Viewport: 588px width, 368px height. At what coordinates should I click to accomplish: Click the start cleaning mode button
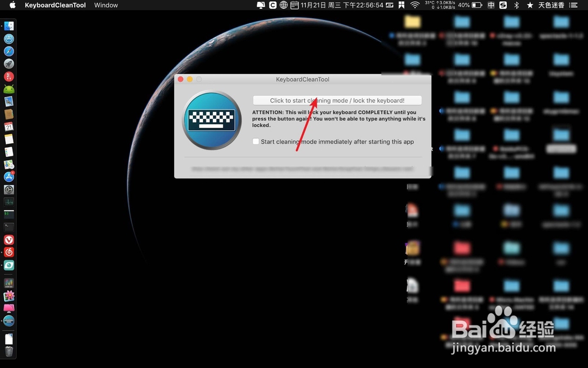point(337,100)
